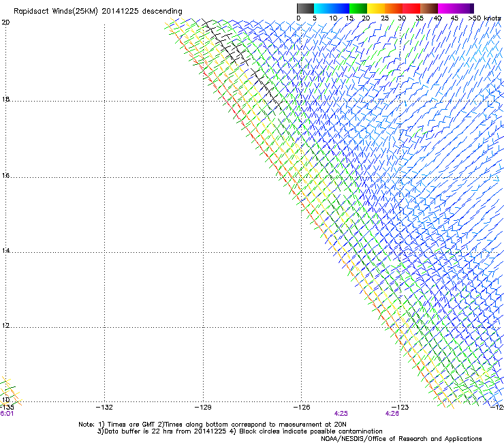Click the latitude axis label '14'
504x443 pixels.
click(x=5, y=250)
